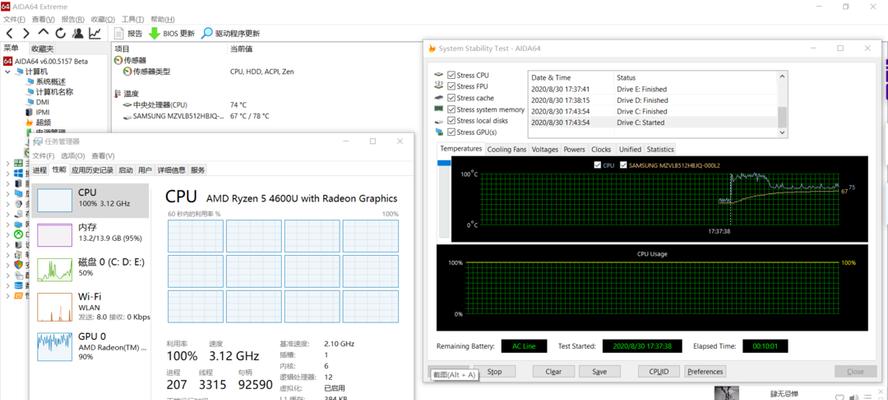Go back with AIDA64 toolbar back arrow
The image size is (888, 400).
[x=10, y=33]
